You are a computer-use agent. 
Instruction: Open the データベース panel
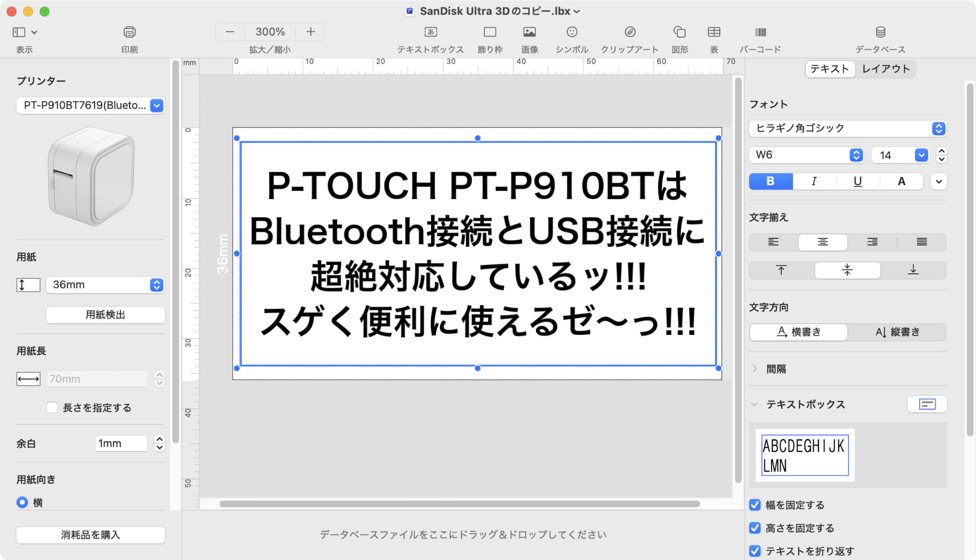coord(880,38)
